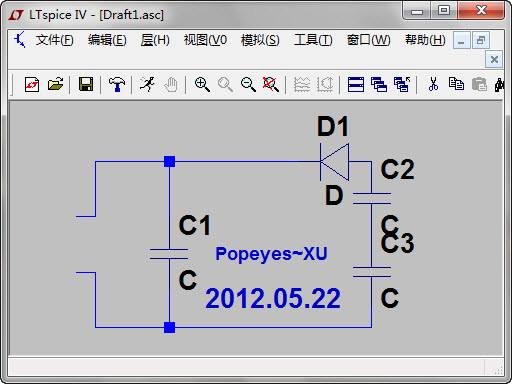Open the 工具(T) menu
The height and width of the screenshot is (384, 512).
[x=313, y=40]
